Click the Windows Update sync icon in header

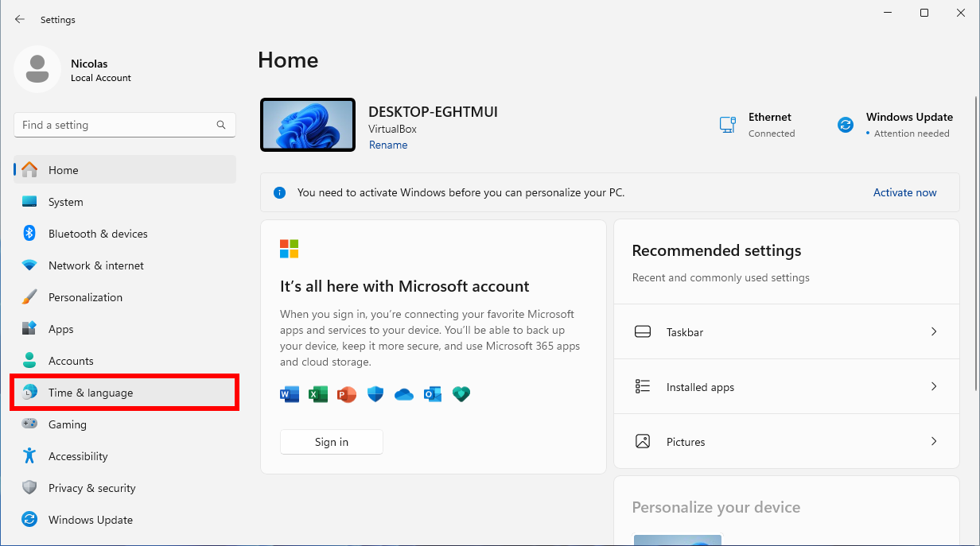846,125
